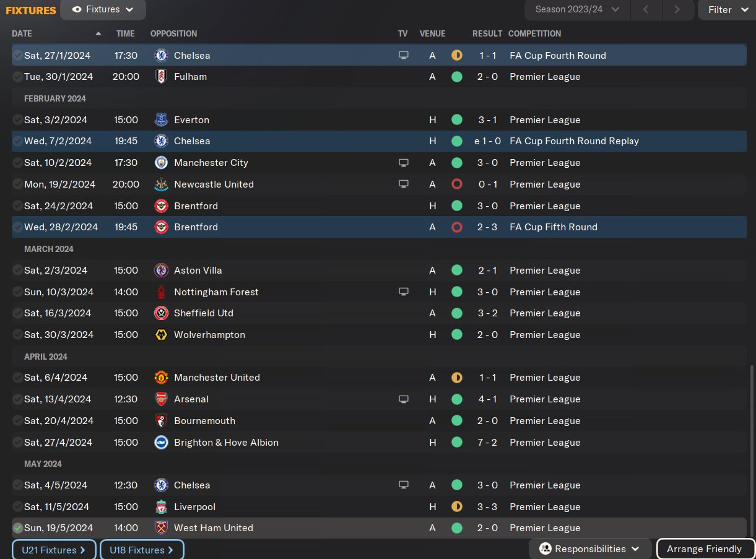Click the Wolverhampton club crest
Viewport: 756px width, 559px height.
point(161,335)
